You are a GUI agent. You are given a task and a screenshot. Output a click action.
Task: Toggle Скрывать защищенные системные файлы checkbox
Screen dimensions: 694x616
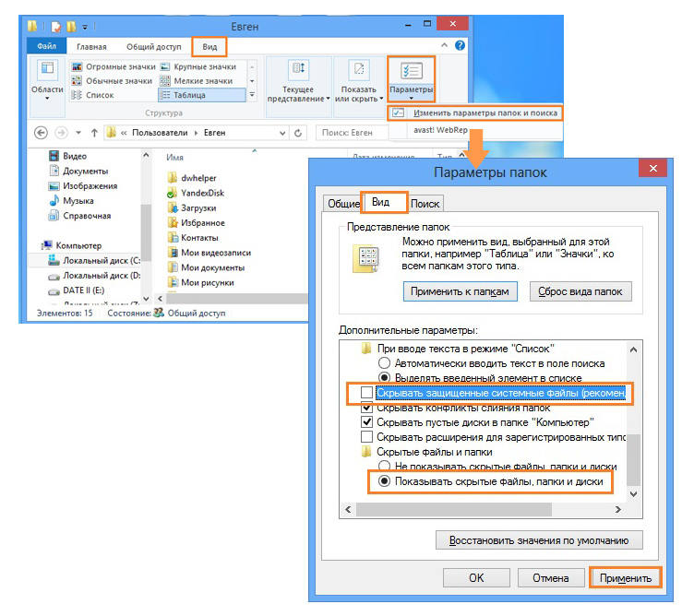coord(366,392)
